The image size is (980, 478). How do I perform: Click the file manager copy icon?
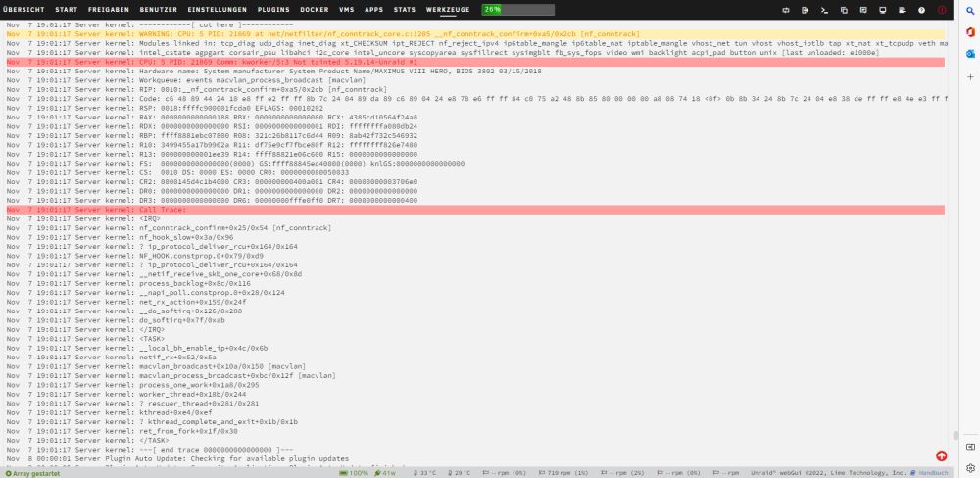(844, 10)
